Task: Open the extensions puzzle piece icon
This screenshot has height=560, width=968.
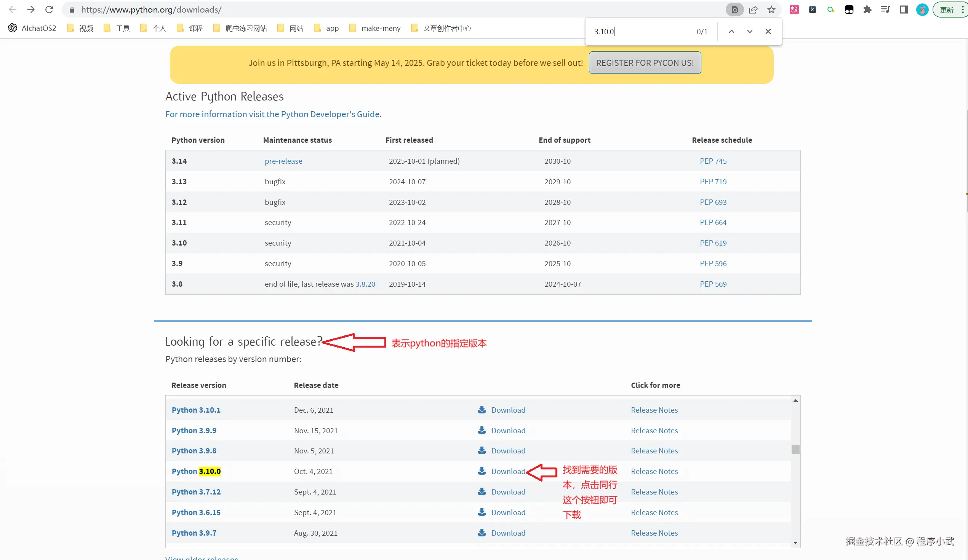Action: [867, 10]
